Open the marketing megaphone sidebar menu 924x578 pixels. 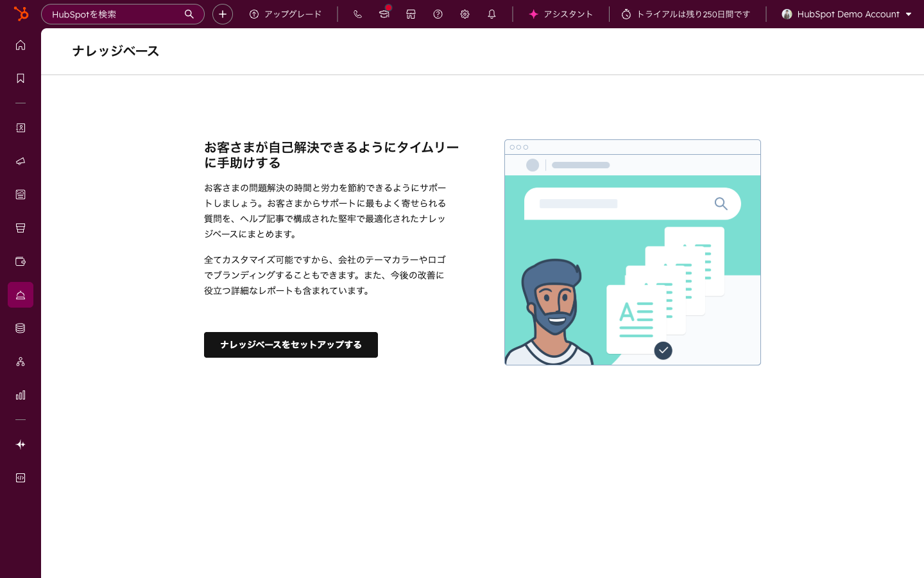point(21,161)
